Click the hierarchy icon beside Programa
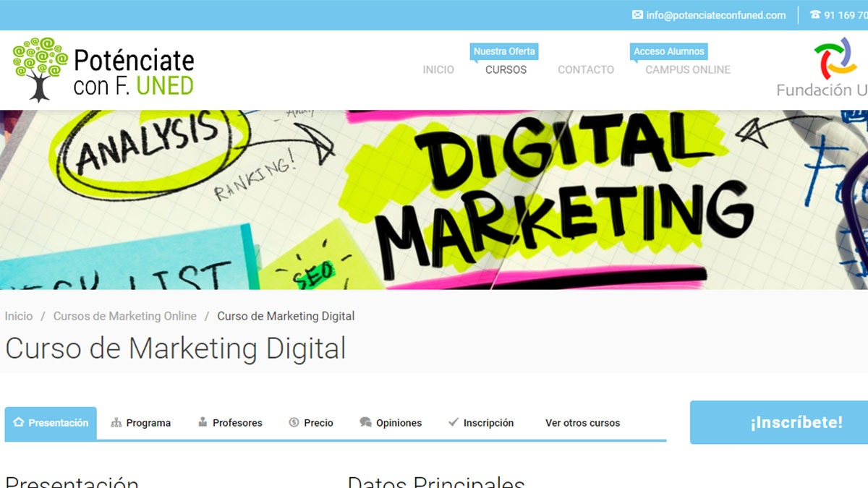The width and height of the screenshot is (868, 488). [x=116, y=422]
